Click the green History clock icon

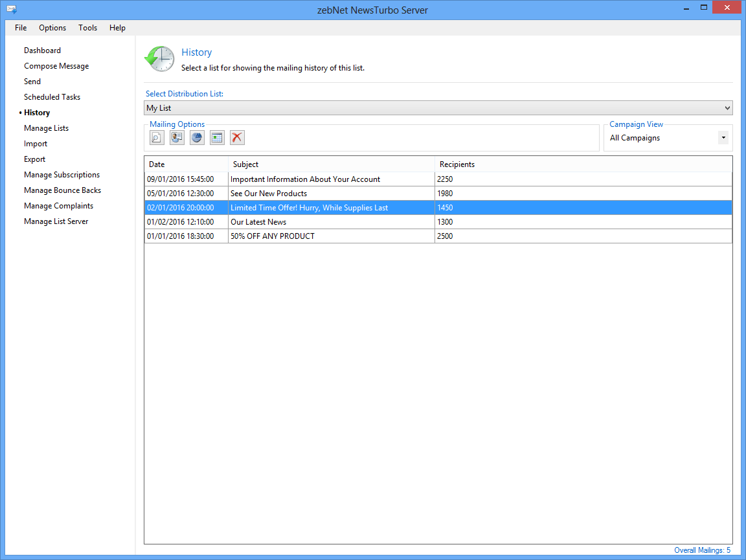159,59
